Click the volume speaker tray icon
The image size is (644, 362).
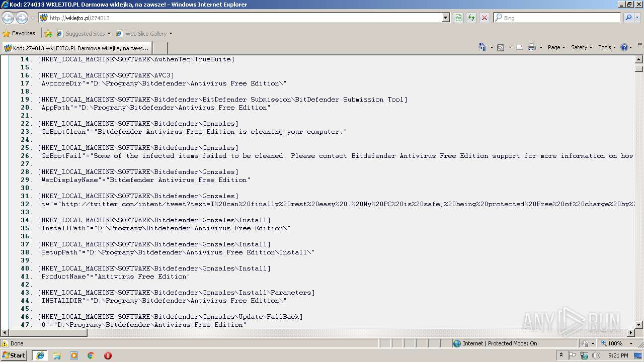click(596, 355)
